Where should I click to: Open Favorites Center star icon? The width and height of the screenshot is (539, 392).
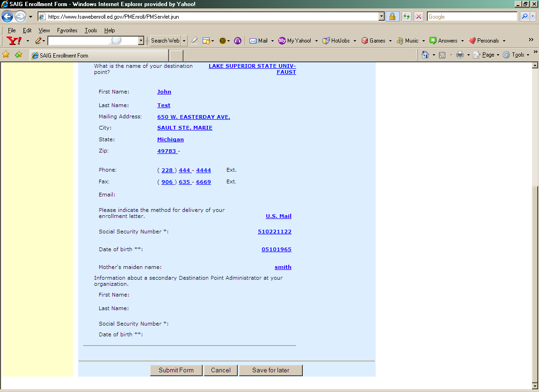tap(6, 55)
